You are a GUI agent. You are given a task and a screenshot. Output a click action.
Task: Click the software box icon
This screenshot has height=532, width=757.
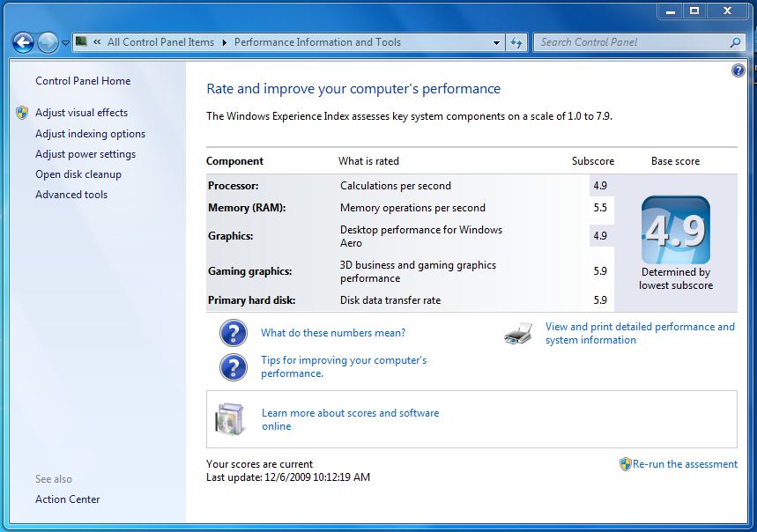click(x=230, y=419)
